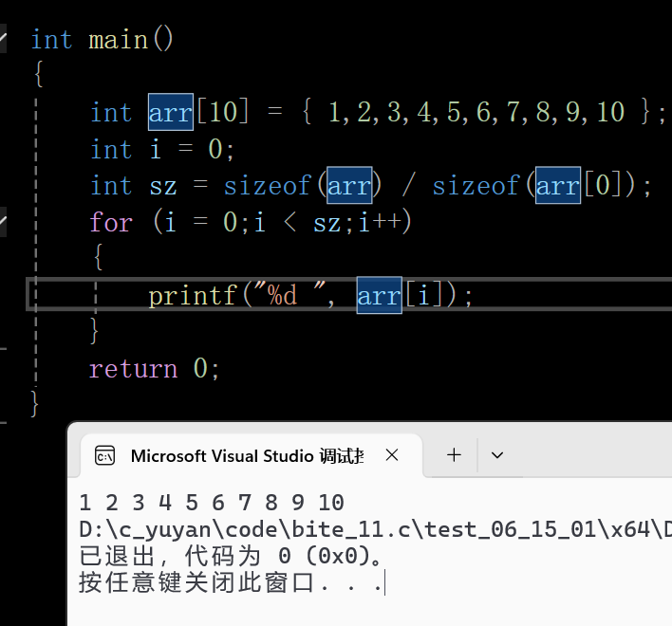The width and height of the screenshot is (672, 626).
Task: Click arr in the printf argument
Action: tap(380, 295)
